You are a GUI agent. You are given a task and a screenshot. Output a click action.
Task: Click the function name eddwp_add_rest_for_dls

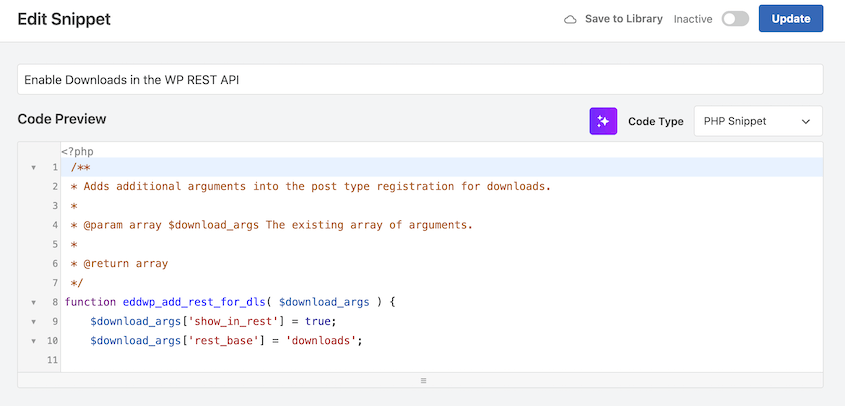pyautogui.click(x=194, y=302)
